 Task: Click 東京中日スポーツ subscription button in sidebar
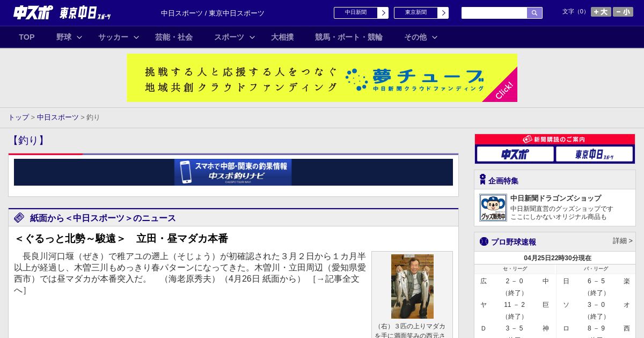click(594, 154)
